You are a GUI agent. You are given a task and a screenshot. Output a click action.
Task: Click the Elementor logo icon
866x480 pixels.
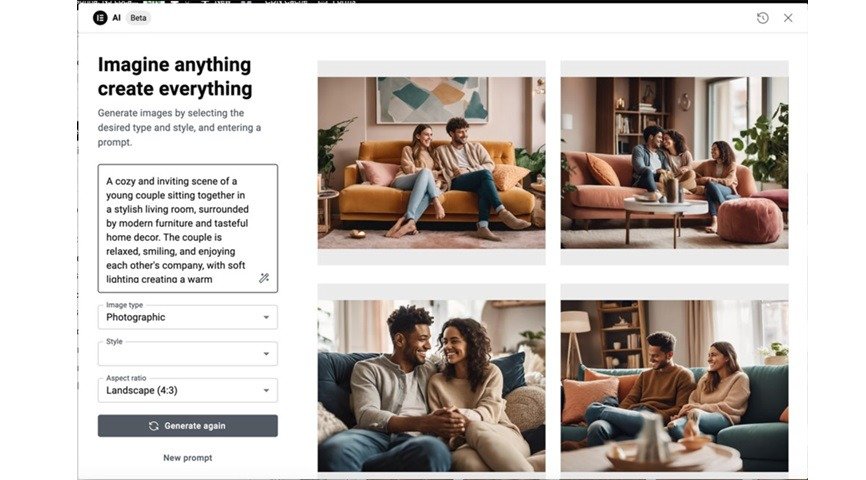click(100, 18)
